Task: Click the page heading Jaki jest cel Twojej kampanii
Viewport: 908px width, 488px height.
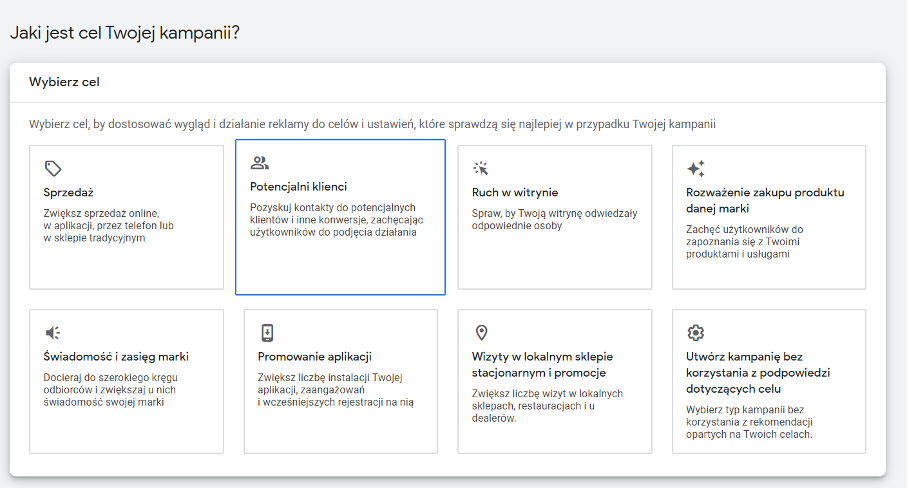Action: 125,33
